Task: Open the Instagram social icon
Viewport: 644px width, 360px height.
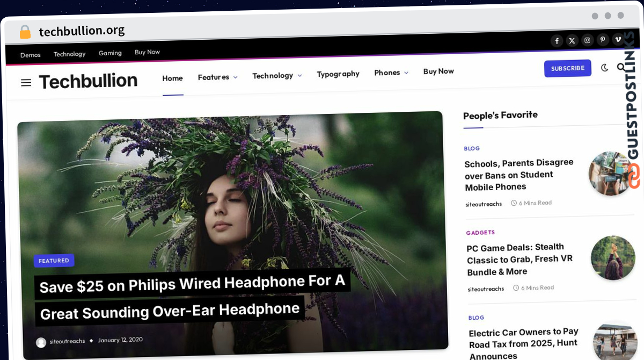Action: 588,40
